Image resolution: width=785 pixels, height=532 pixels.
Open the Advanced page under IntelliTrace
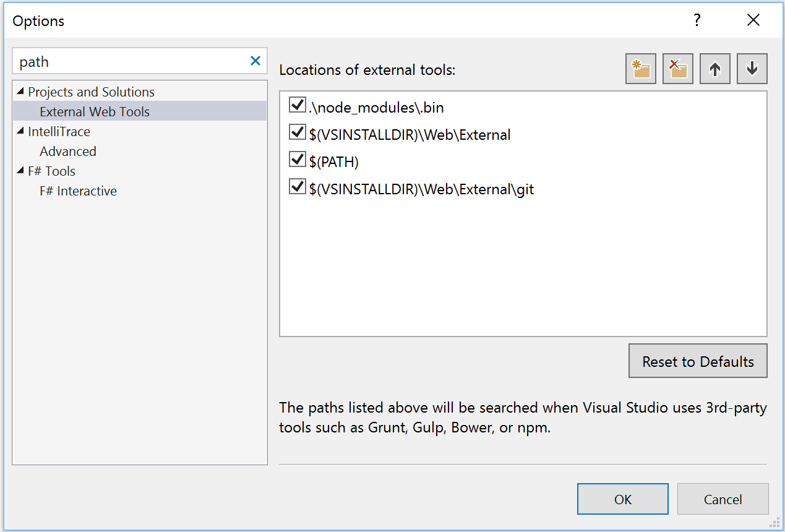[68, 152]
